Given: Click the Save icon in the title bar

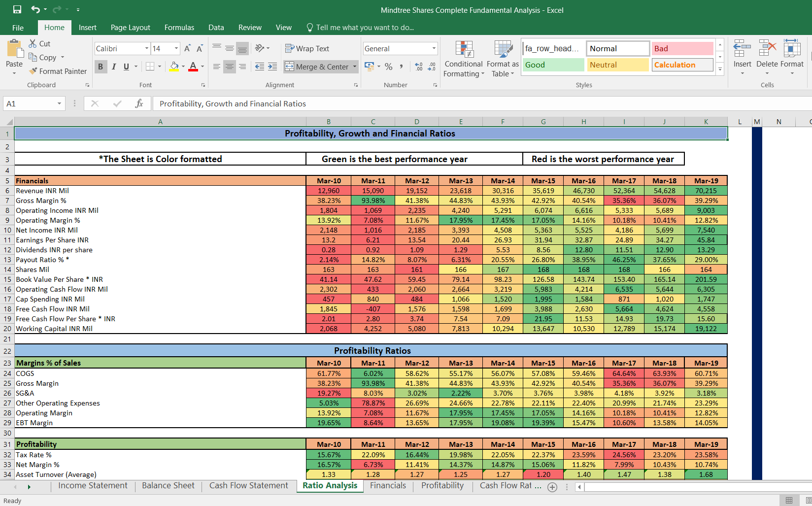Looking at the screenshot, I should coord(17,9).
